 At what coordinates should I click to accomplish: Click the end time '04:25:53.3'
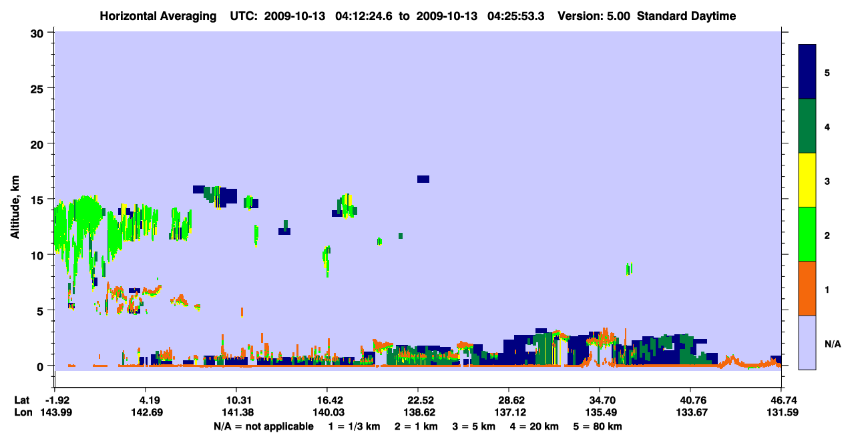point(517,16)
